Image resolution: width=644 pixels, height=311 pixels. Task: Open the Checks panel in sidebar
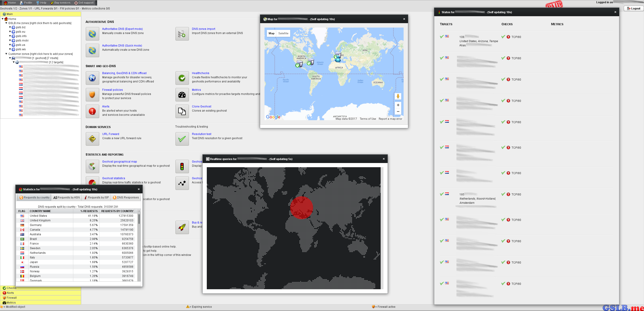point(41,288)
